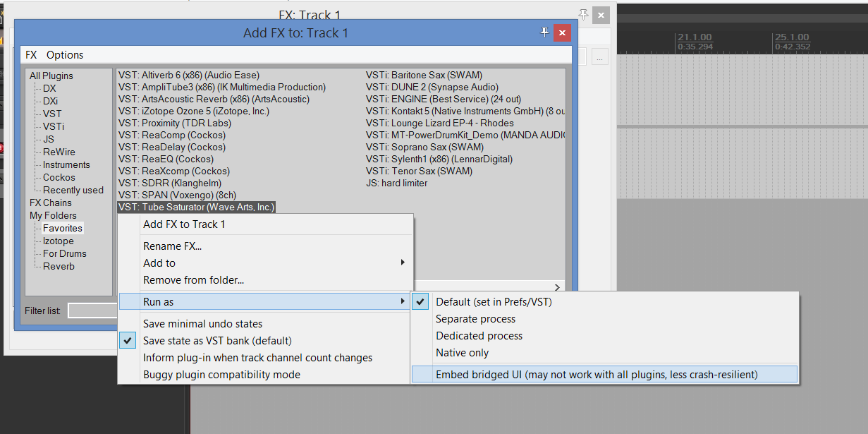The width and height of the screenshot is (868, 434).
Task: Select the Favorites folder
Action: pyautogui.click(x=62, y=228)
